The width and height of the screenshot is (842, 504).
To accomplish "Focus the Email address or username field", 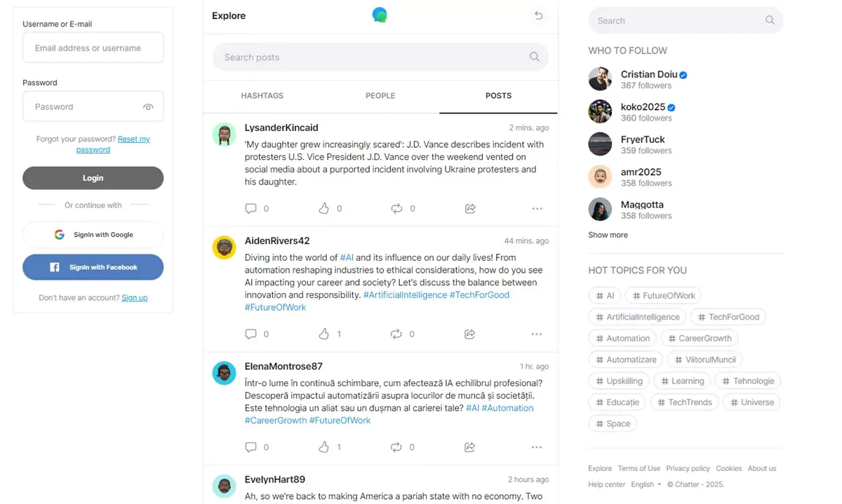I will pyautogui.click(x=93, y=48).
